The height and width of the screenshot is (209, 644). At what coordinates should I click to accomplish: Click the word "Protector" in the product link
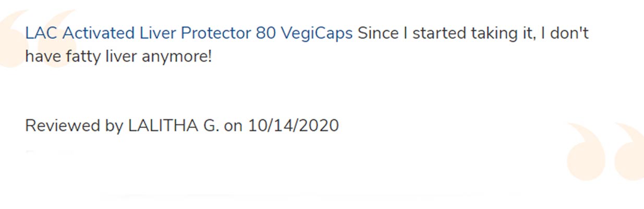pyautogui.click(x=215, y=34)
